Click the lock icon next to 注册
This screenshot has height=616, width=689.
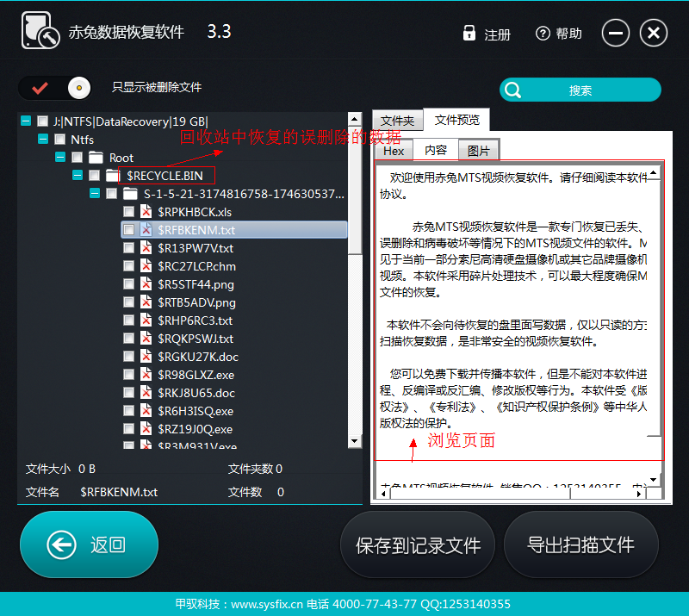coord(469,34)
